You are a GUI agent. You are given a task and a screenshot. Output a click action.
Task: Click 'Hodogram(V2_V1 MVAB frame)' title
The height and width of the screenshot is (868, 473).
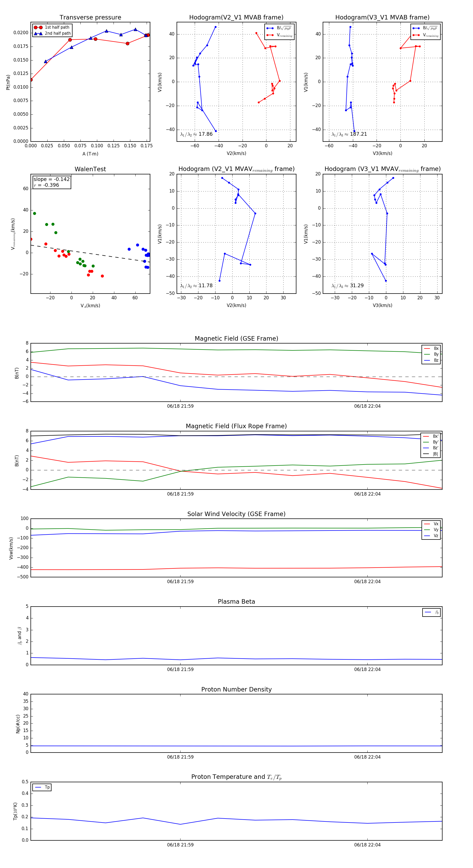(236, 18)
